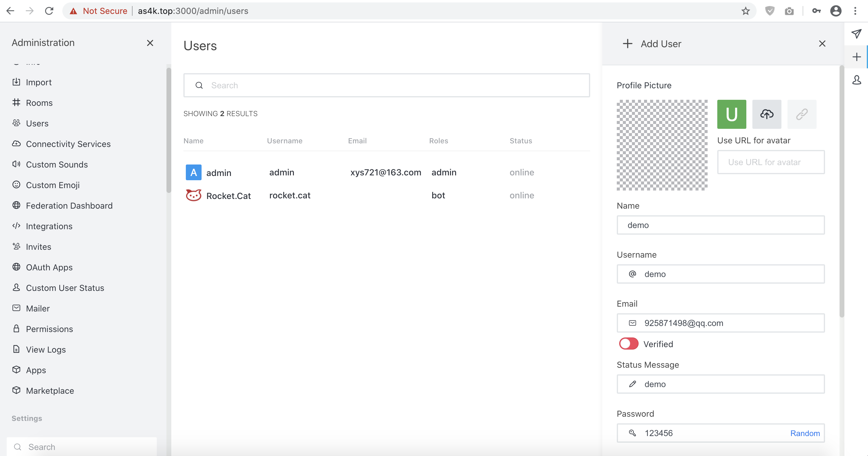Click the Email input field
The height and width of the screenshot is (456, 868).
coord(720,323)
